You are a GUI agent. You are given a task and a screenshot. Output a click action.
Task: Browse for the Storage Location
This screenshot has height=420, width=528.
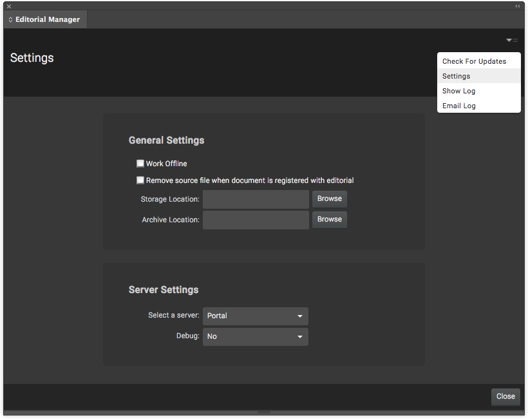point(329,199)
